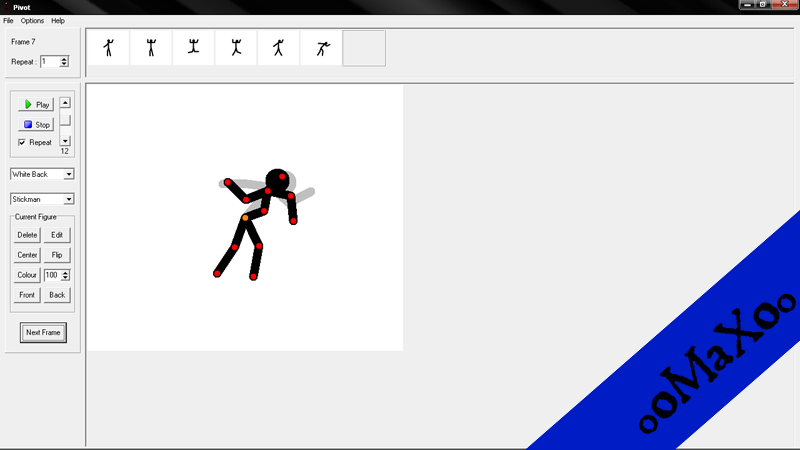Open the Colour picker button
Viewport: 800px width, 450px height.
(27, 274)
